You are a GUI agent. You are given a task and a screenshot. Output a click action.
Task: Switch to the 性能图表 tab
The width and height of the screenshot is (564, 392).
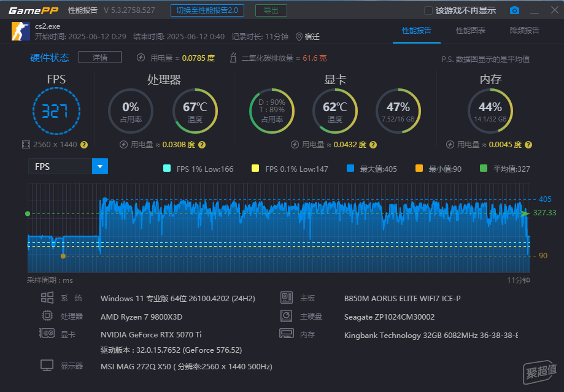tap(471, 31)
